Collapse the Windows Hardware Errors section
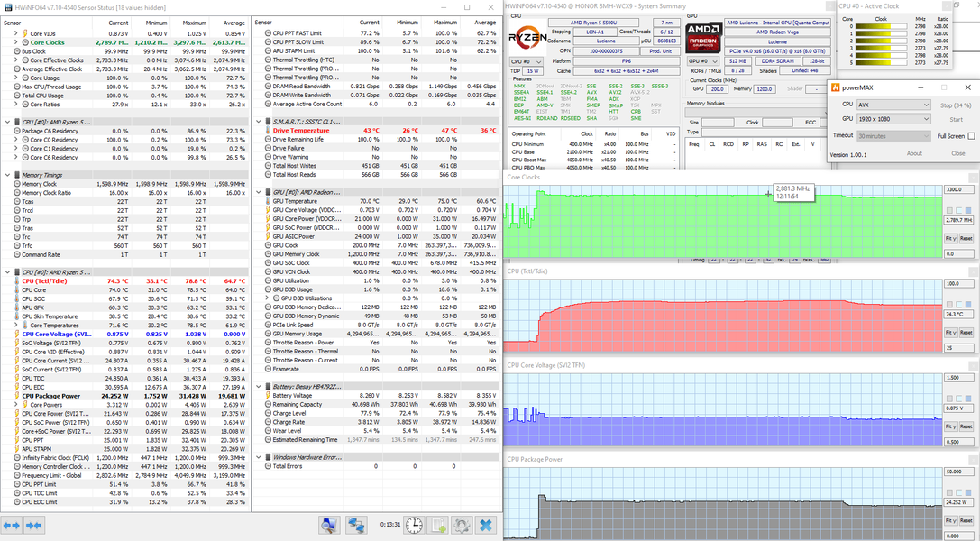 tap(259, 457)
